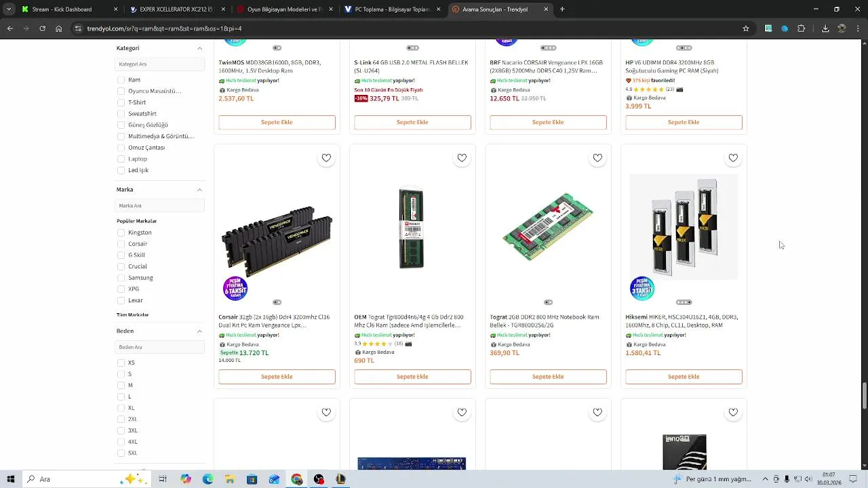Tick the Laptop category checkbox
Screen dimensions: 868x488
coord(121,159)
